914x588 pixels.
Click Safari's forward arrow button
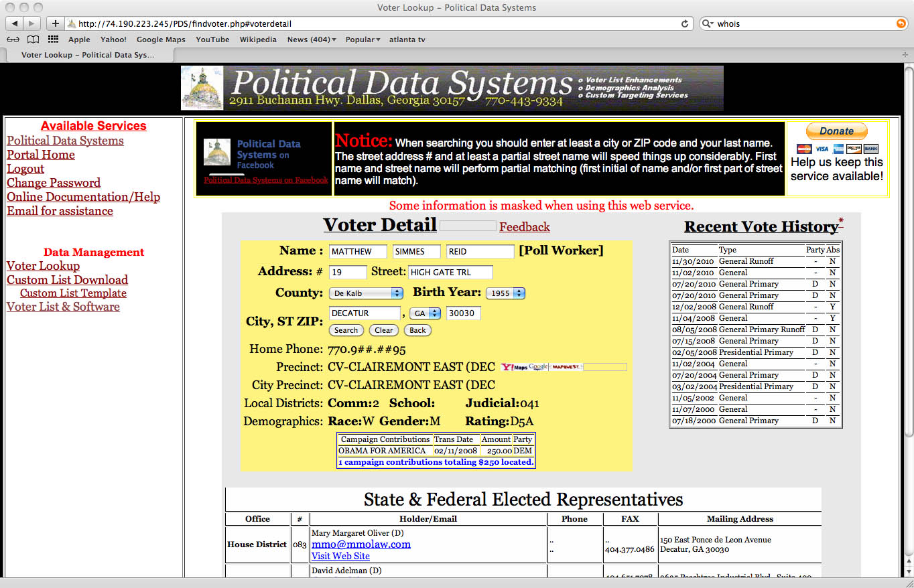32,23
